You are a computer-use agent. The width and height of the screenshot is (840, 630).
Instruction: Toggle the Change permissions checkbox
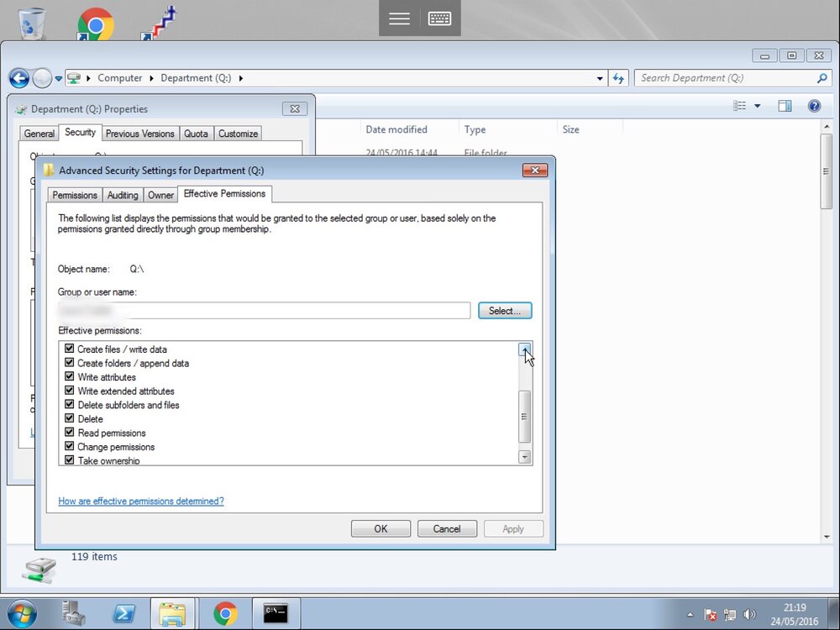point(69,446)
